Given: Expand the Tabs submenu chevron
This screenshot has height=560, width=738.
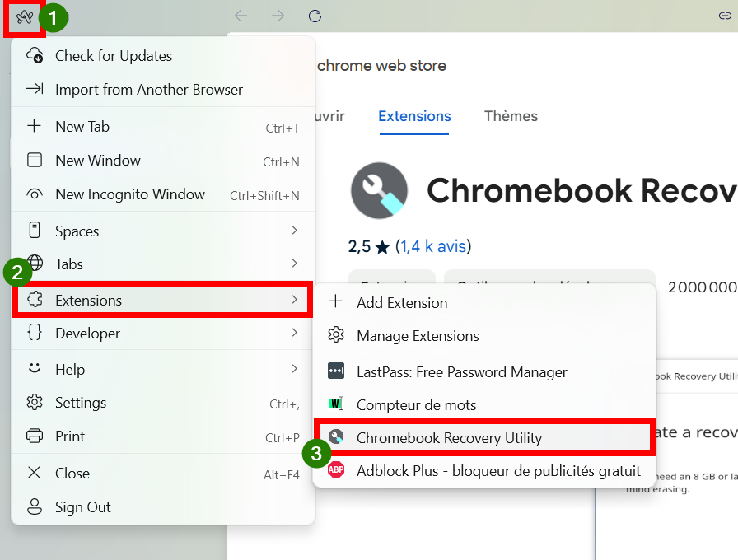Looking at the screenshot, I should coord(295,263).
